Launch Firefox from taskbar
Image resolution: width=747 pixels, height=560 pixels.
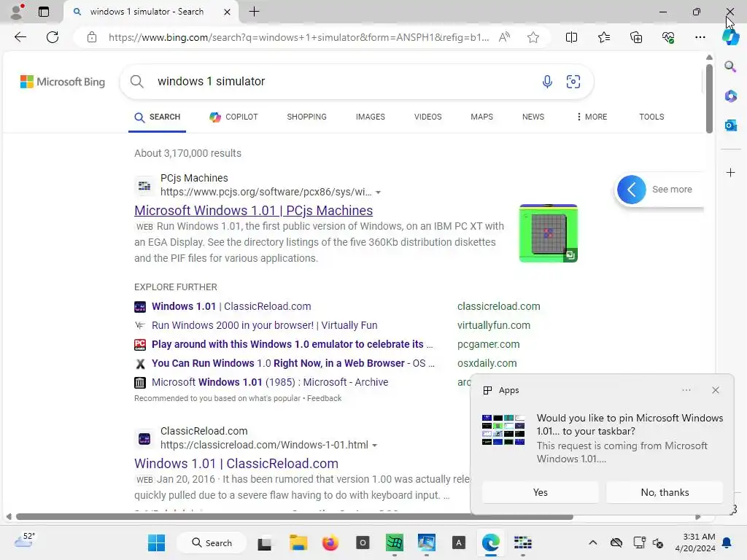pyautogui.click(x=330, y=542)
